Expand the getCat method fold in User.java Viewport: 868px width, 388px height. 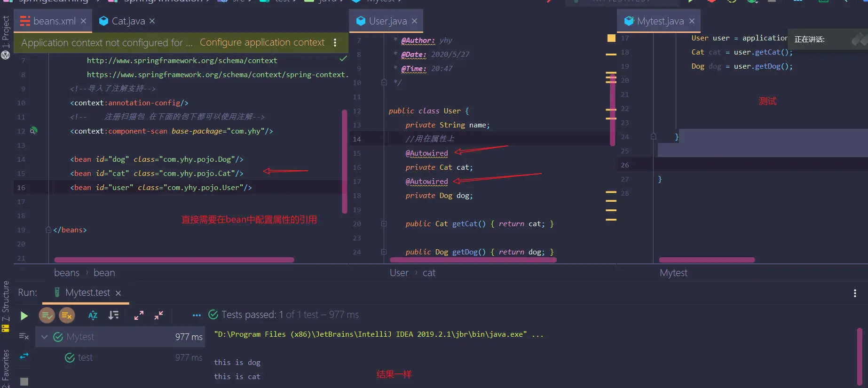tap(384, 224)
